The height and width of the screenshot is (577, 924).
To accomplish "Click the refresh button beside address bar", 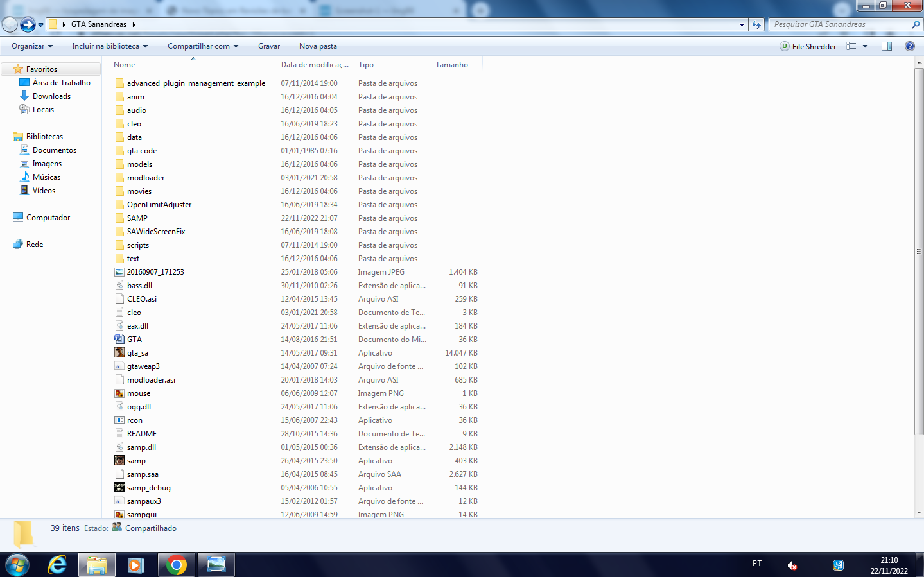I will click(756, 24).
